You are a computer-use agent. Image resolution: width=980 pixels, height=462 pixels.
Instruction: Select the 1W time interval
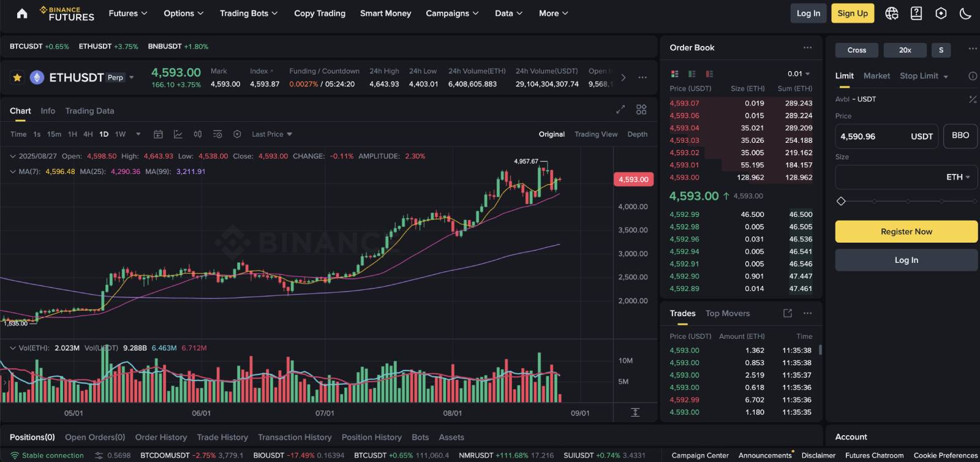click(120, 134)
